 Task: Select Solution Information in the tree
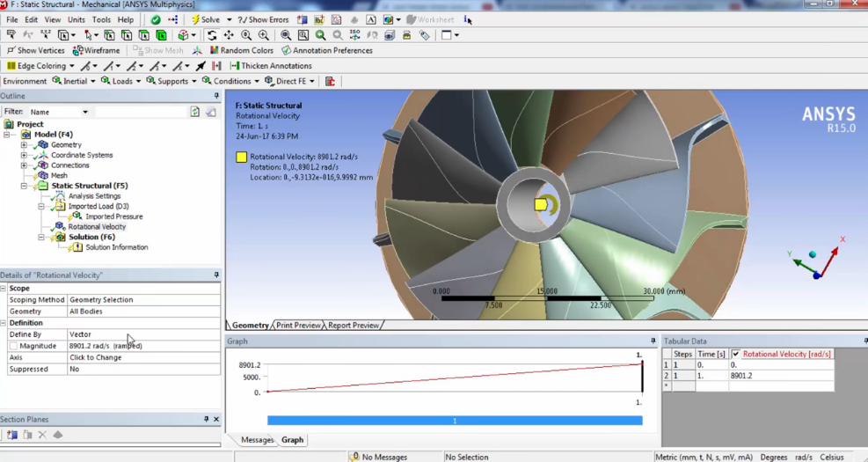pyautogui.click(x=117, y=247)
